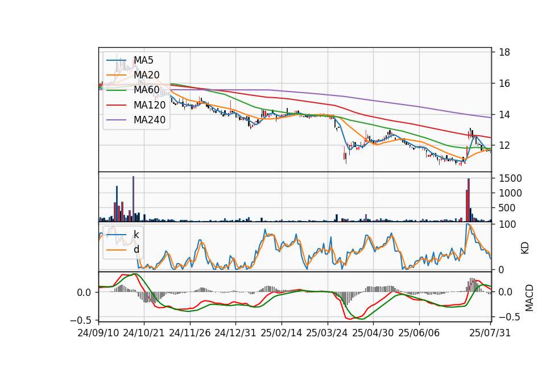Image resolution: width=546 pixels, height=392 pixels.
Task: Click the price axis value 16
Action: (x=504, y=84)
